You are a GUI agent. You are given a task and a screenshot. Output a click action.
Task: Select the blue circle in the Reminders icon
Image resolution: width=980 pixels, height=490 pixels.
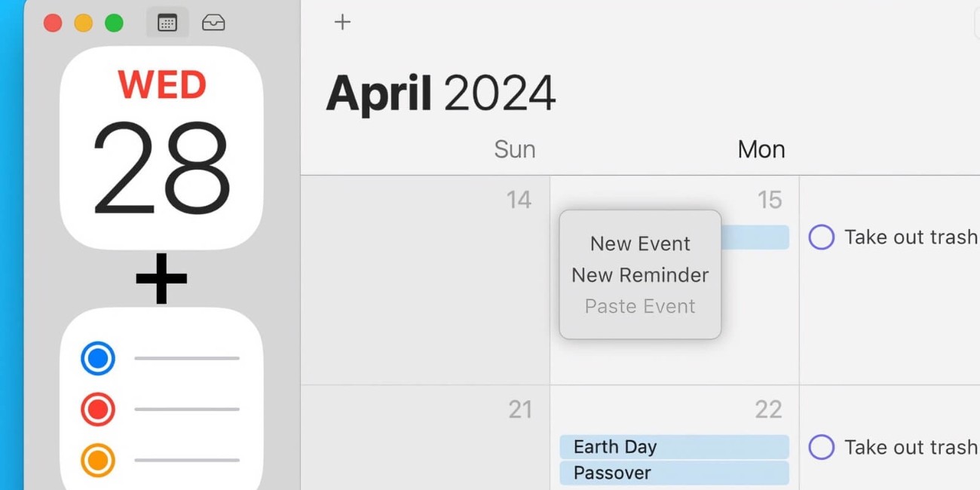[x=96, y=358]
